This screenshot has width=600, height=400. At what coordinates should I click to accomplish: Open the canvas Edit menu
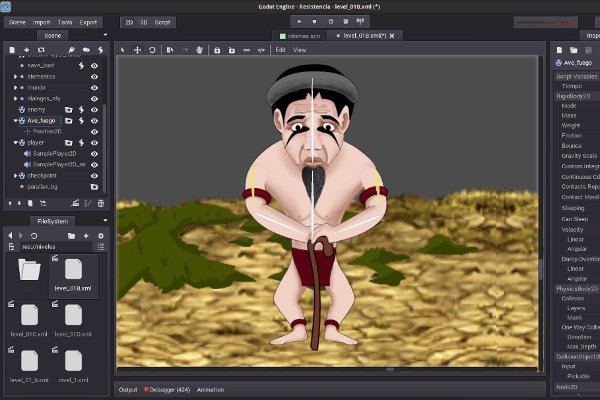pyautogui.click(x=280, y=50)
